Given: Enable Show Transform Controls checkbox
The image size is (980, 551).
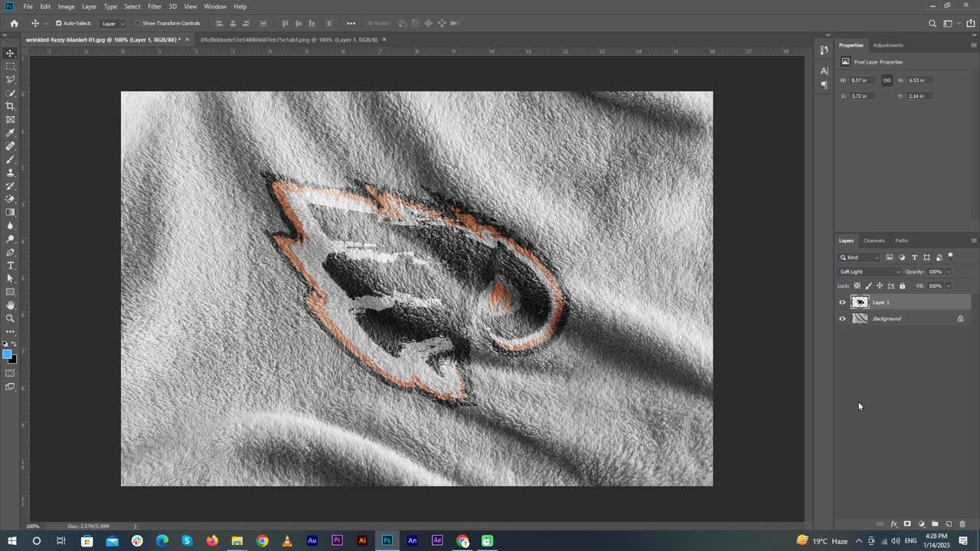Looking at the screenshot, I should [138, 23].
